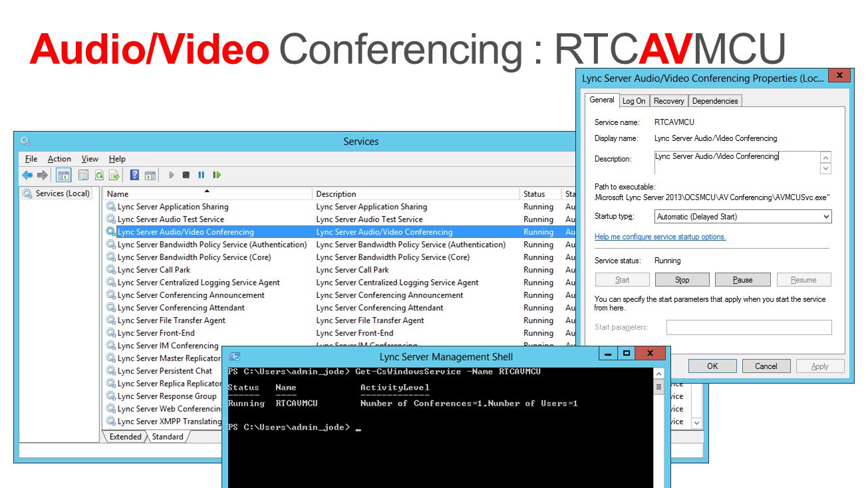The image size is (868, 488).
Task: Click gear icon of Lync Server Front-End
Action: coord(110,333)
